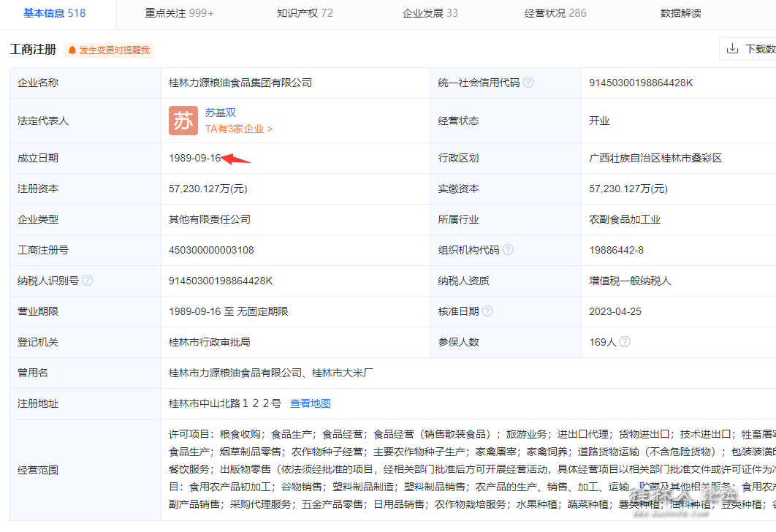Open legal representative 苏基双 link
The image size is (776, 532).
coord(221,113)
